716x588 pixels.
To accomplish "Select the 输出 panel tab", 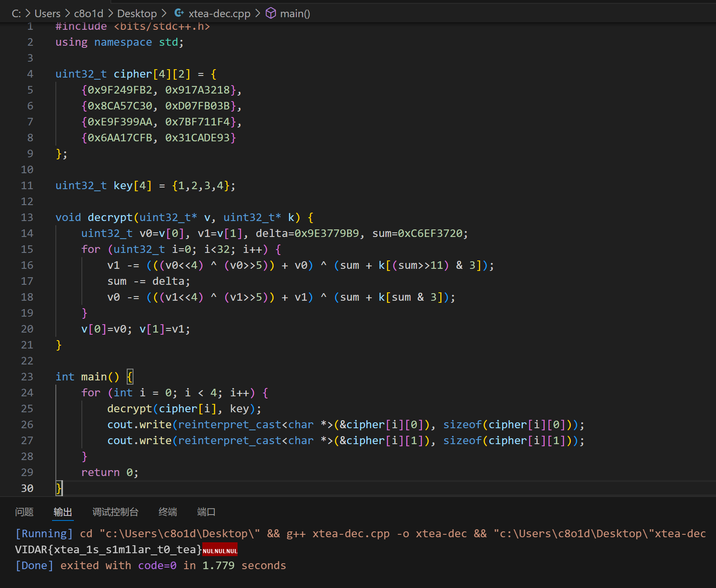I will click(63, 512).
